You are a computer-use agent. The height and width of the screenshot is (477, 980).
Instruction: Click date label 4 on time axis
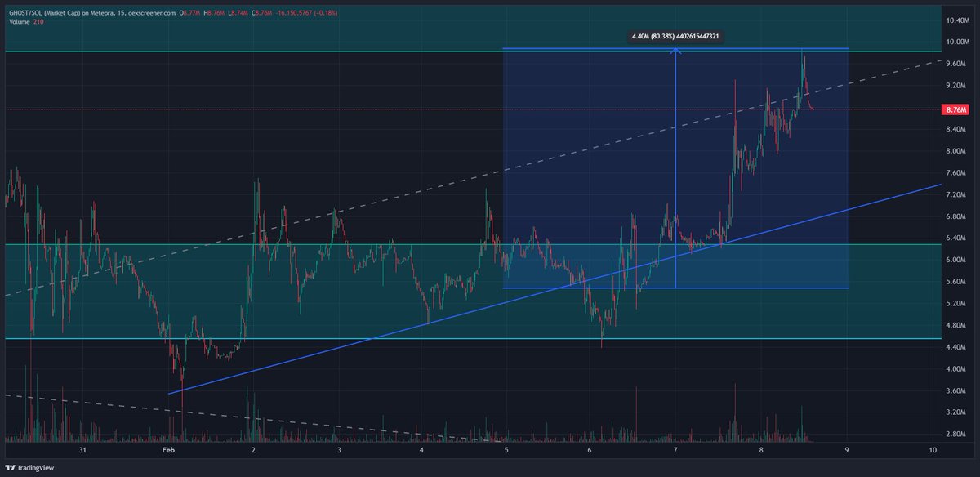tap(422, 450)
